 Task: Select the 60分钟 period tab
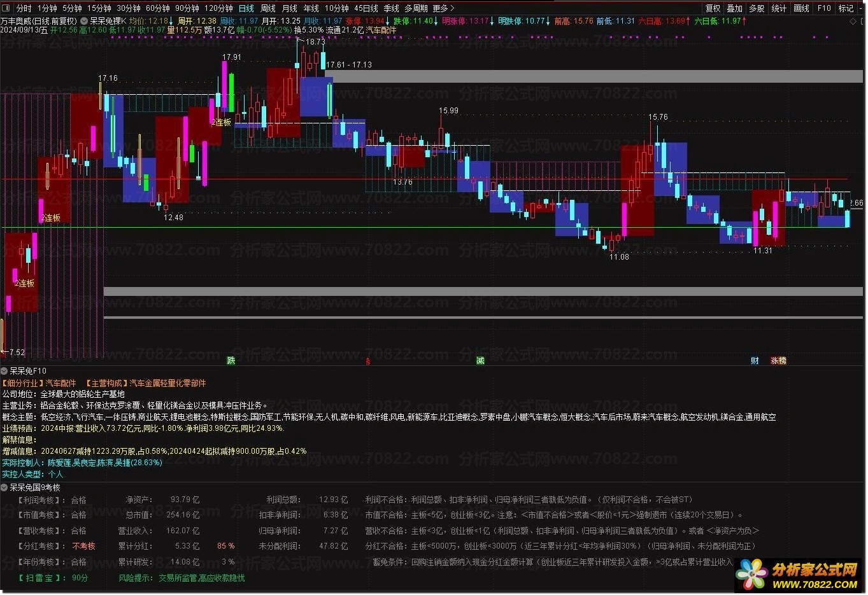pos(157,8)
